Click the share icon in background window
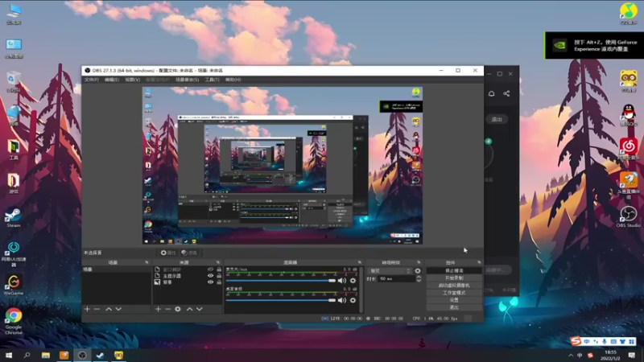The height and width of the screenshot is (362, 644). coord(506,93)
